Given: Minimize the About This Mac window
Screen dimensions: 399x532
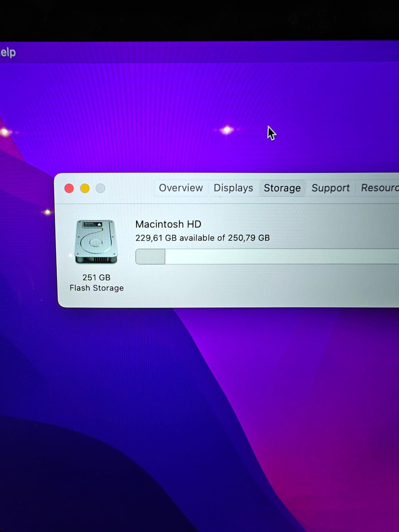Looking at the screenshot, I should click(x=85, y=188).
